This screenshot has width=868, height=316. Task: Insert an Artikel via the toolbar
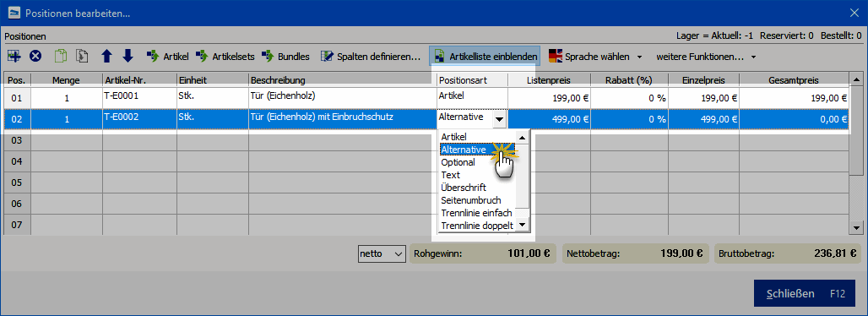(167, 57)
